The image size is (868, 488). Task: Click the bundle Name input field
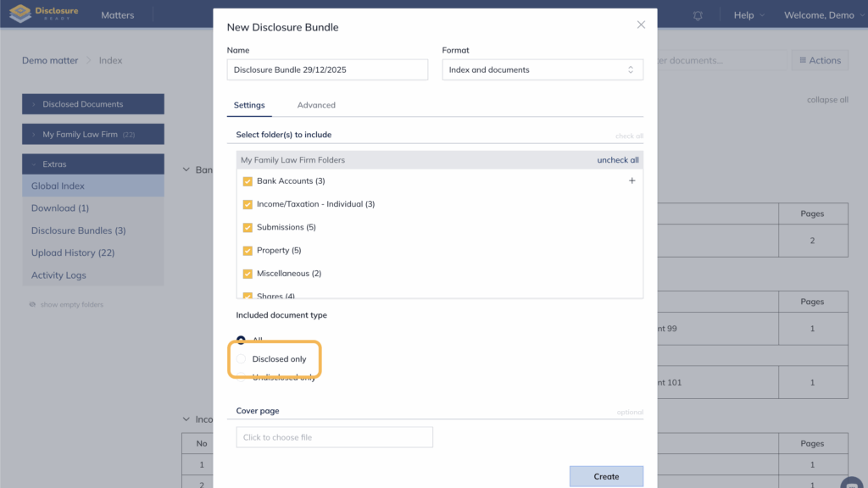click(x=327, y=69)
